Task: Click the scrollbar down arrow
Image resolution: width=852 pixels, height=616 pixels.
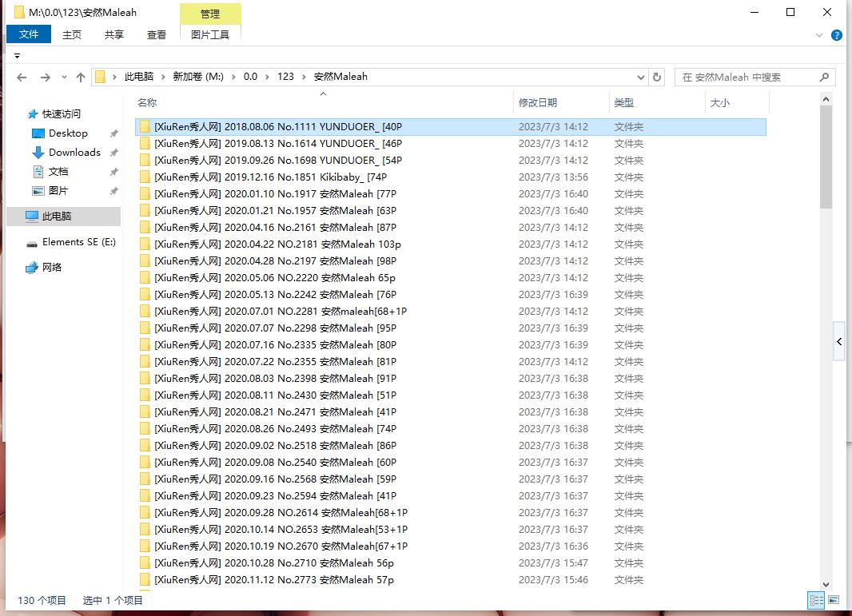Action: coord(826,585)
